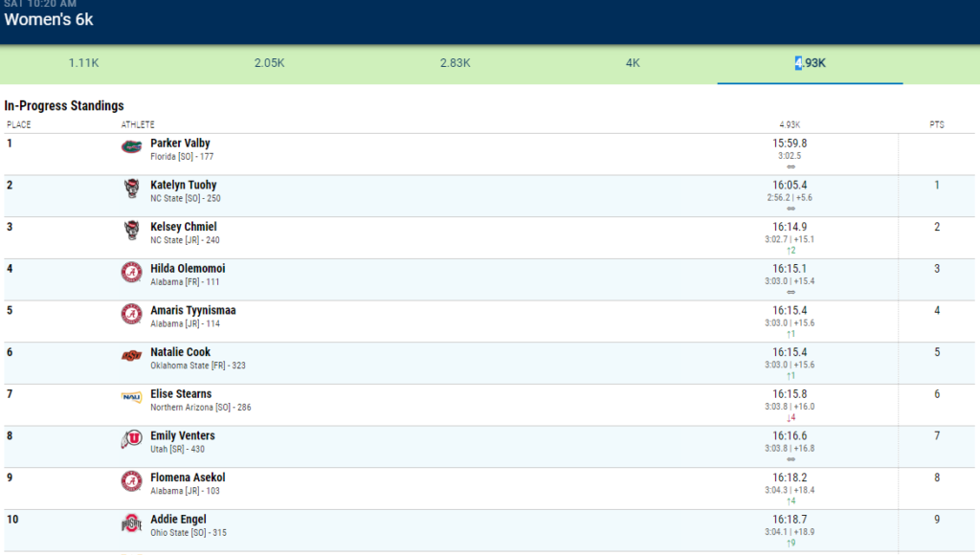The image size is (980, 555).
Task: Click the Utah [SR] - 430 team label
Action: tap(177, 450)
